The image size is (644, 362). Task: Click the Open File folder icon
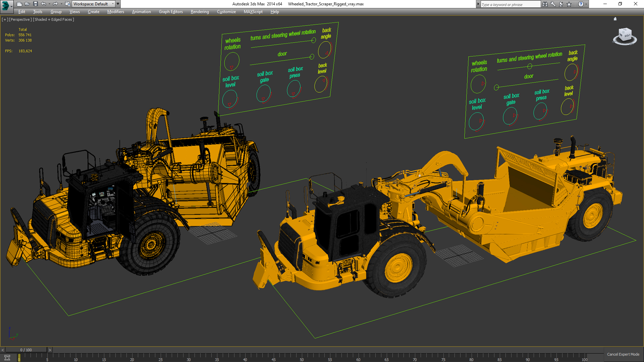27,4
